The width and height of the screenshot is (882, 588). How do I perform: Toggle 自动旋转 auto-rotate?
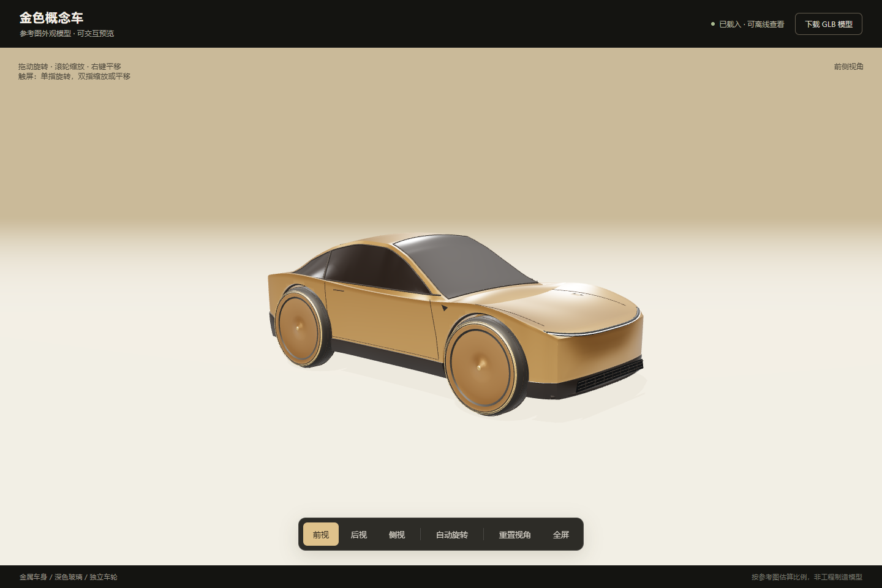[452, 534]
